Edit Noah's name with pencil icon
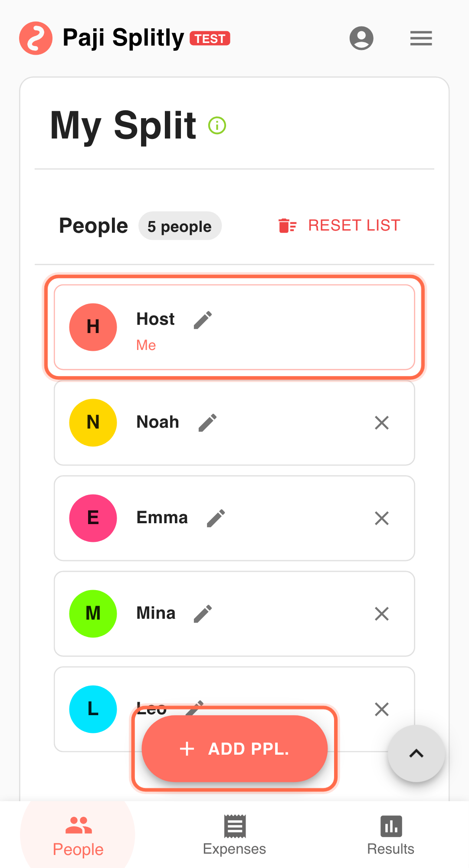 tap(207, 422)
